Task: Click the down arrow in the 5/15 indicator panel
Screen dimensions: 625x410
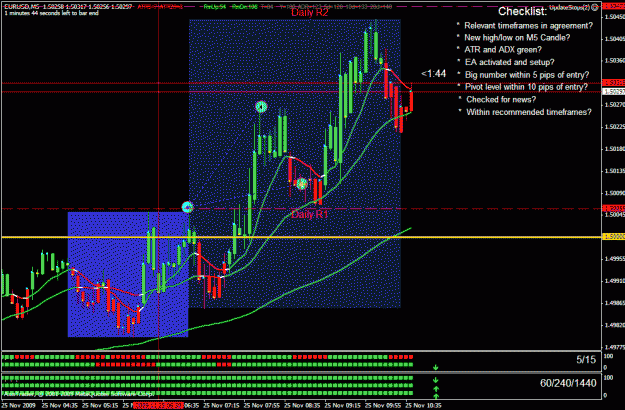Action: coord(436,367)
